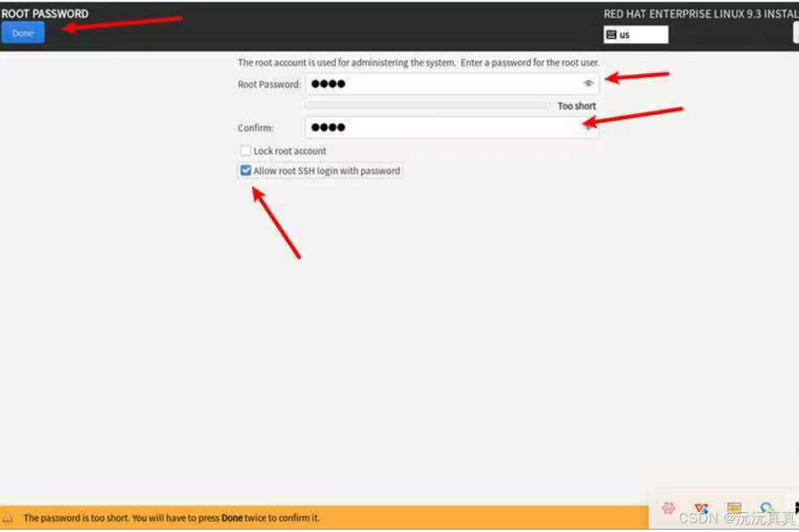Viewport: 799px width, 532px height.
Task: Click the pink flower-shaped tray icon
Action: (x=668, y=508)
